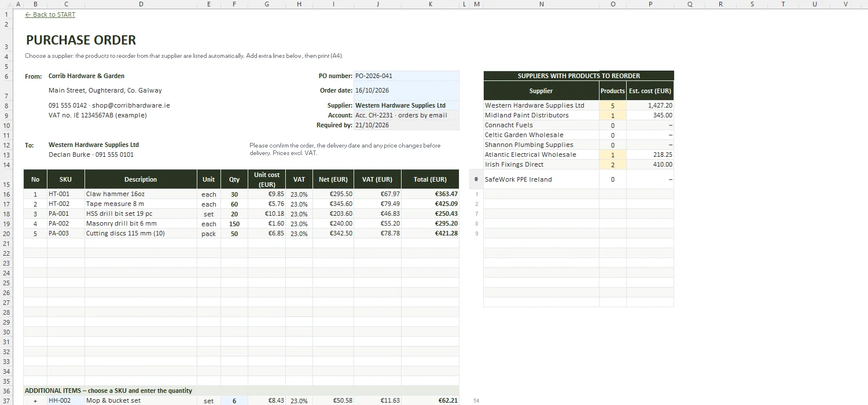Select row 15 header
The height and width of the screenshot is (405, 868).
coord(6,179)
